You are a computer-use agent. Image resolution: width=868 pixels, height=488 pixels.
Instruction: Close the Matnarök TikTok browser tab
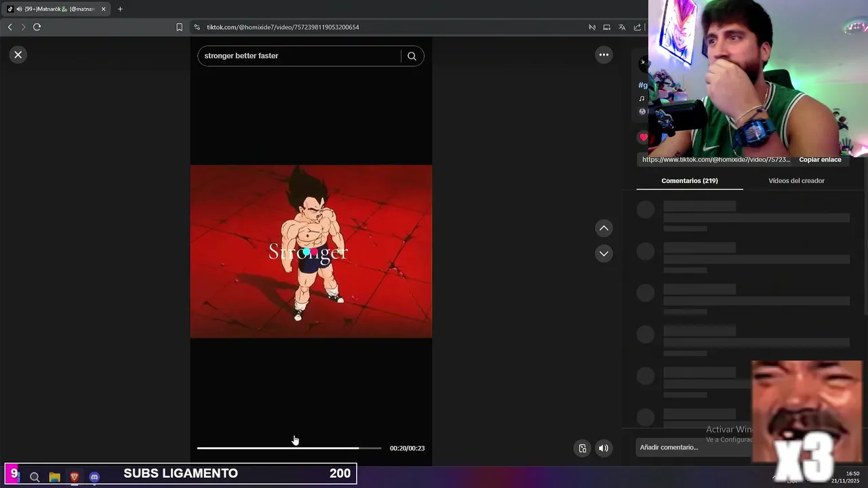103,9
